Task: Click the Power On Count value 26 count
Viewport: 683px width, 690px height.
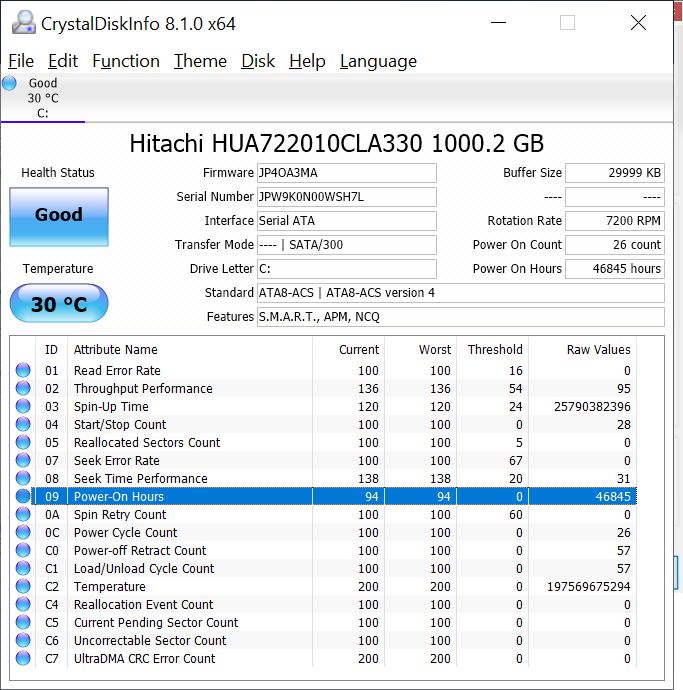Action: tap(615, 245)
